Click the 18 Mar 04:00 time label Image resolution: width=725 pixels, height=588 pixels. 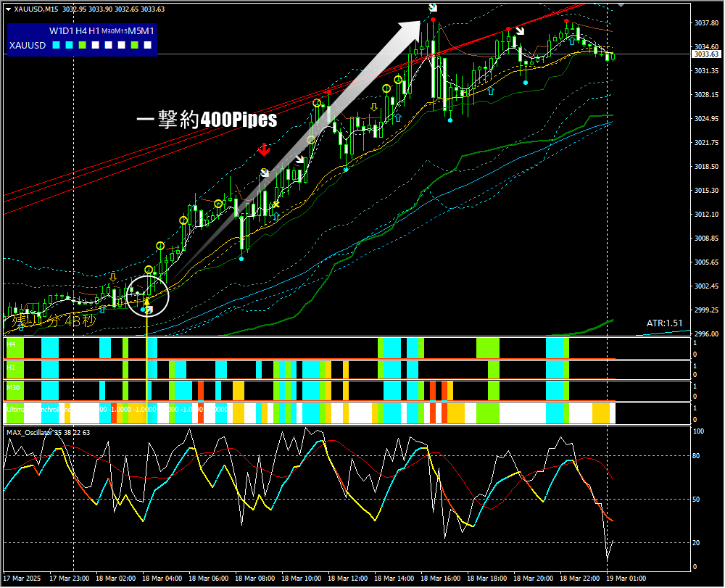(162, 579)
